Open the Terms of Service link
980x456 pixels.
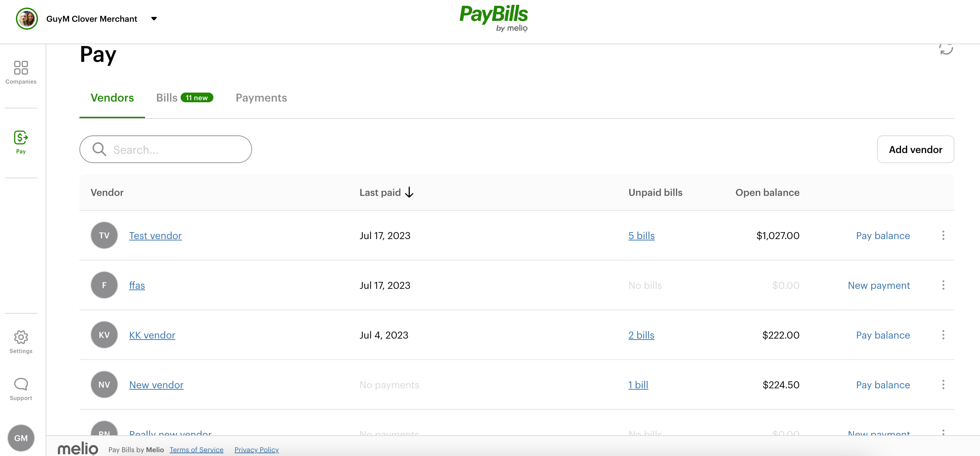coord(196,449)
